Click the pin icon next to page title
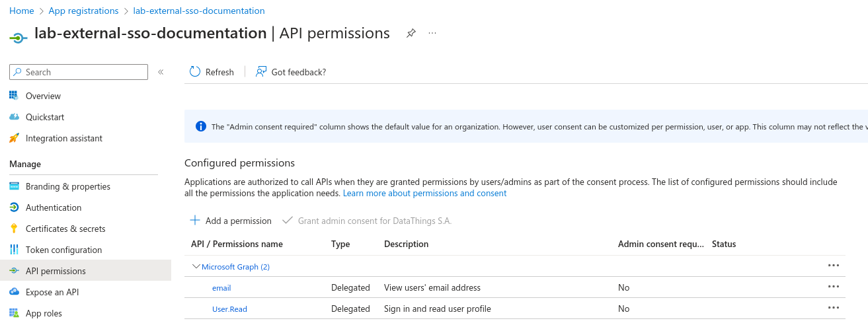Image resolution: width=868 pixels, height=329 pixels. click(x=411, y=33)
